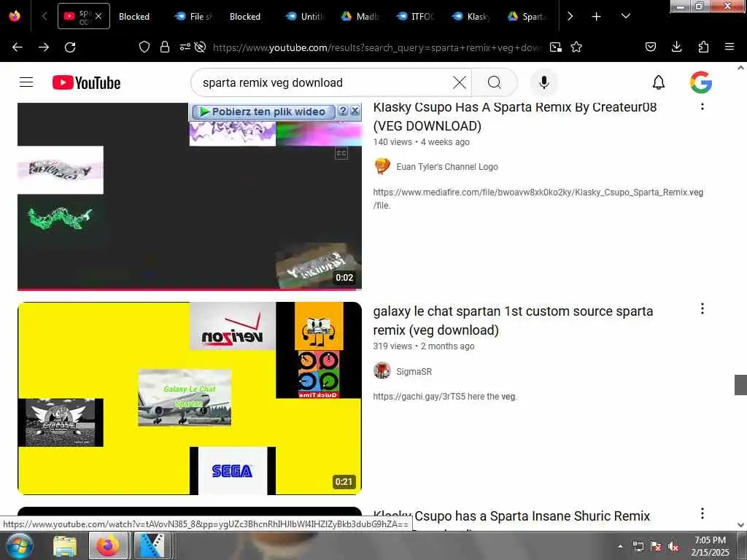
Task: Click Pobierz ten plik wideo download button
Action: pyautogui.click(x=263, y=112)
